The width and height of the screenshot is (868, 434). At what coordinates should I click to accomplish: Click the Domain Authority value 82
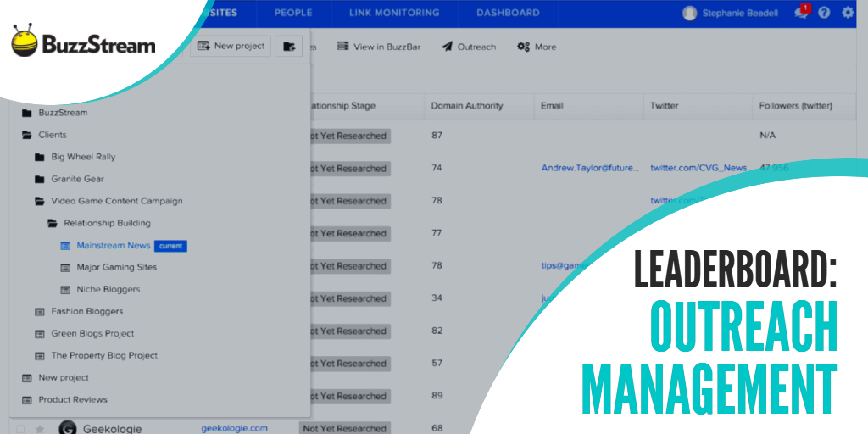point(437,331)
